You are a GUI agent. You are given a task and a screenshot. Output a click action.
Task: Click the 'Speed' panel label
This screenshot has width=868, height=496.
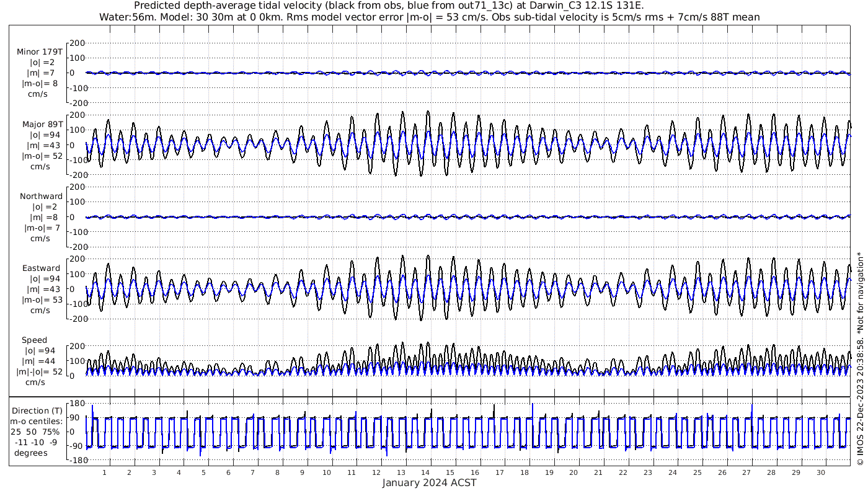click(34, 340)
